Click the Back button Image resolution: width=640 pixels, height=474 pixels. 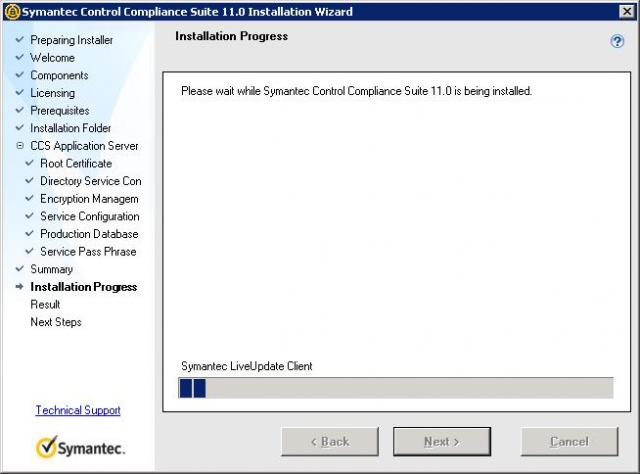click(330, 441)
